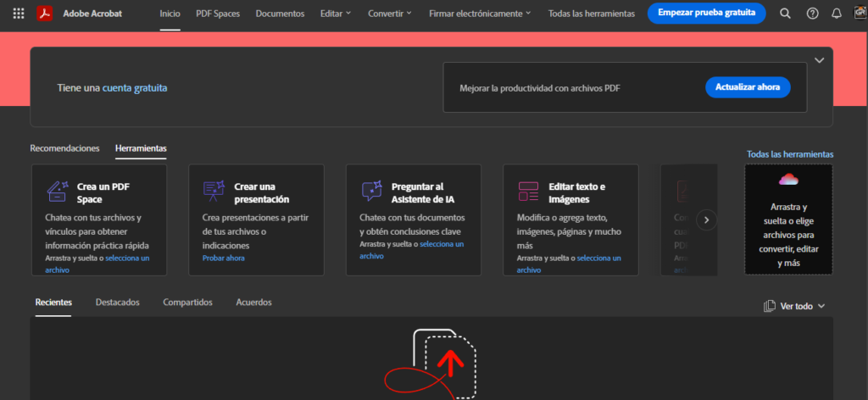868x400 pixels.
Task: Click the Editar texto e imágenes icon
Action: point(529,192)
